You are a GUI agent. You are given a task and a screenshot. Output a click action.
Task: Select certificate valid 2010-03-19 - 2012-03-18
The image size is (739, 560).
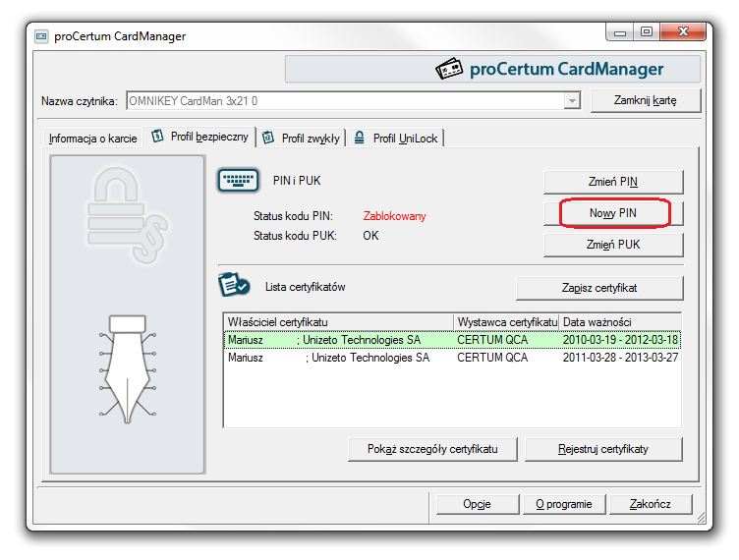click(452, 340)
